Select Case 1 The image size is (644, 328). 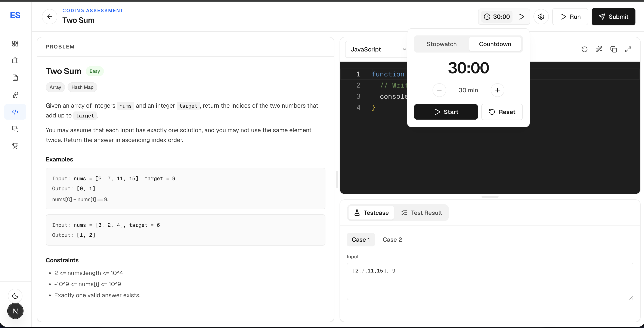coord(361,240)
